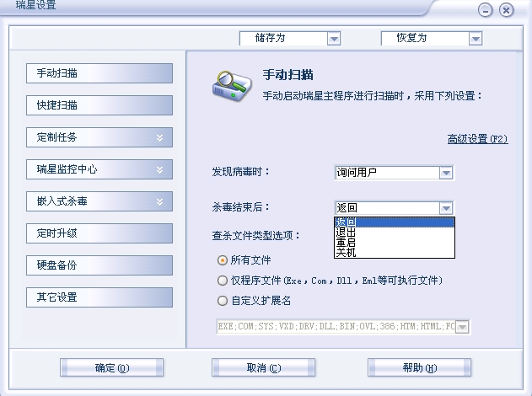The height and width of the screenshot is (396, 532).
Task: Click the custom extensions text field
Action: 336,327
